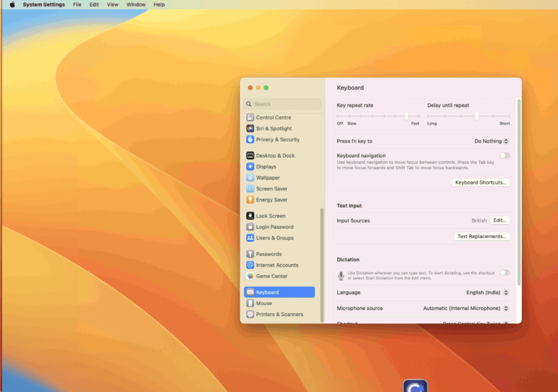Select the Displays sun icon
The width and height of the screenshot is (558, 392).
pyautogui.click(x=250, y=167)
